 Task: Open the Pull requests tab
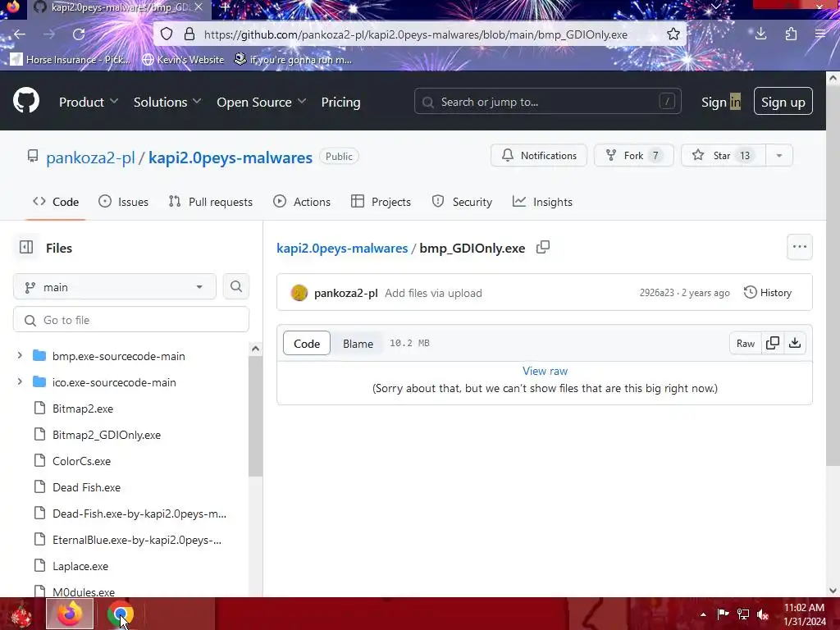pyautogui.click(x=211, y=202)
